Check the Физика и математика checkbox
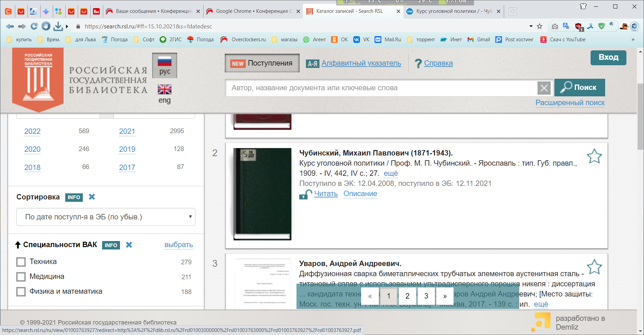This screenshot has height=335, width=644. click(21, 292)
